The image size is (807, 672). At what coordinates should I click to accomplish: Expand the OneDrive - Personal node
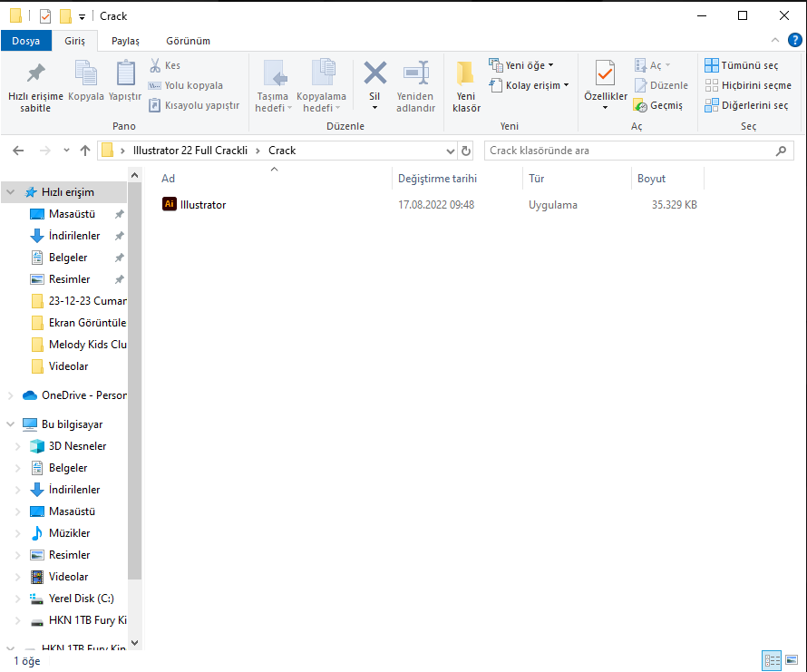[x=10, y=395]
